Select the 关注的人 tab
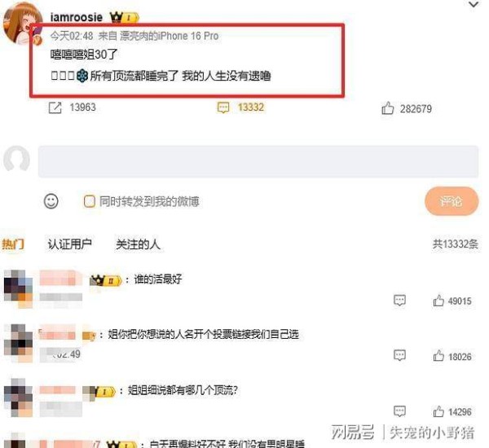Screen dimensions: 489x448 [x=138, y=244]
